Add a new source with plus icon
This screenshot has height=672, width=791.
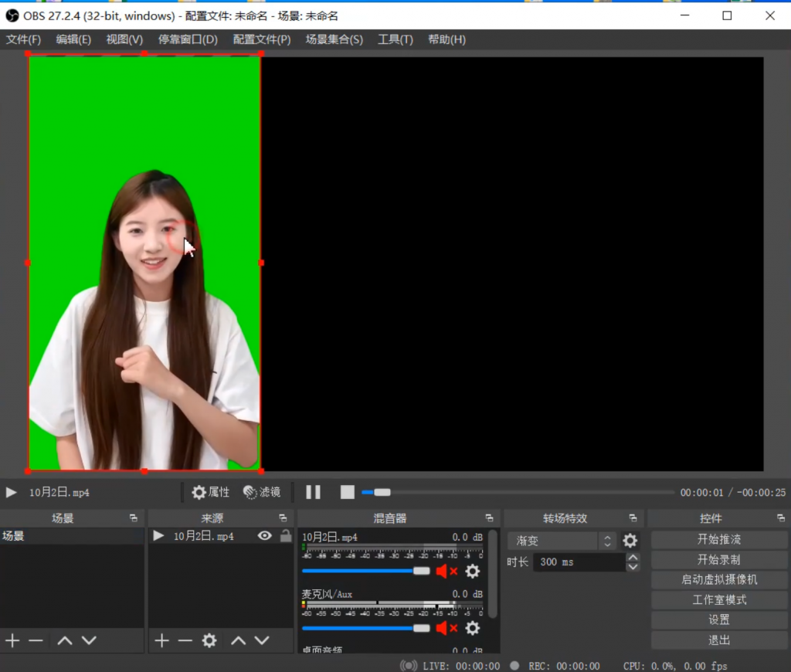[161, 640]
